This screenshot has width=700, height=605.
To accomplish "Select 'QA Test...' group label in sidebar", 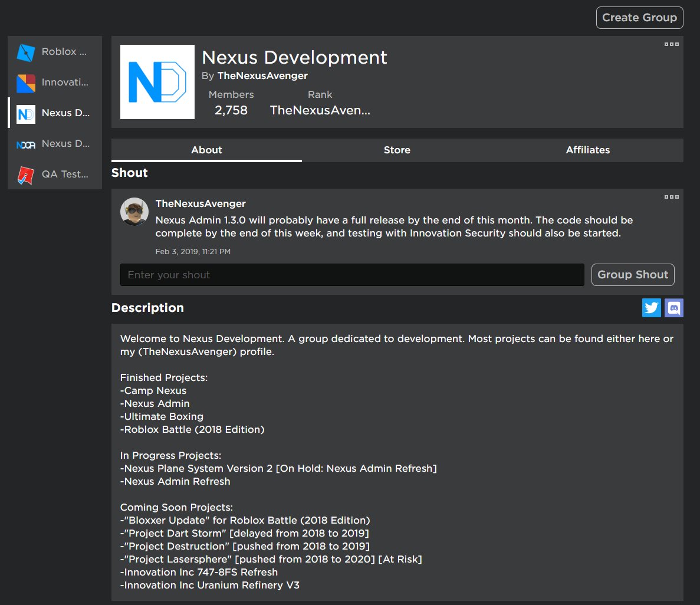I will [65, 174].
